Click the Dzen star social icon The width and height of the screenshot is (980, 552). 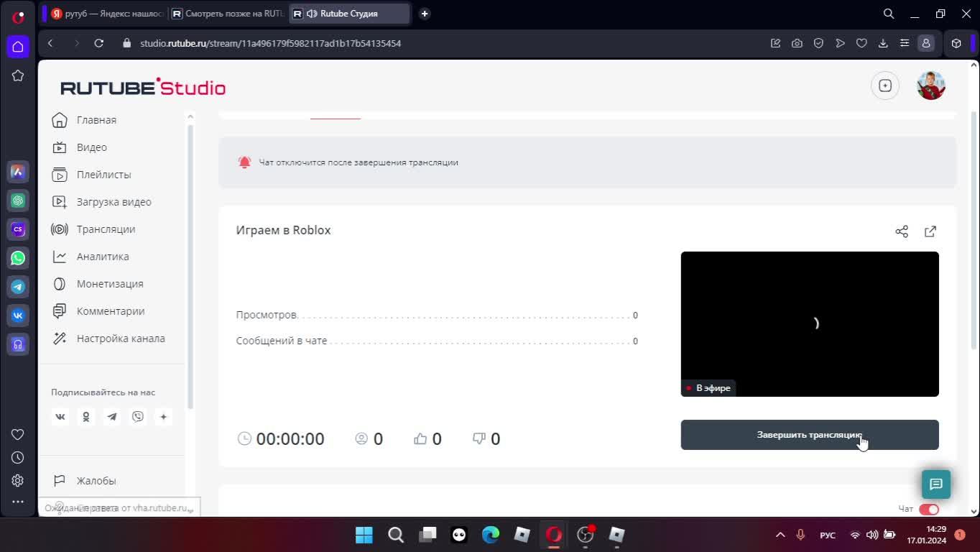[164, 417]
